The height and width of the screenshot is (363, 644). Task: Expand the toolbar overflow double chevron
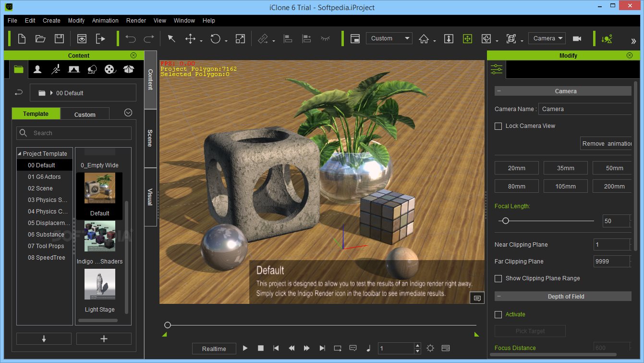633,41
